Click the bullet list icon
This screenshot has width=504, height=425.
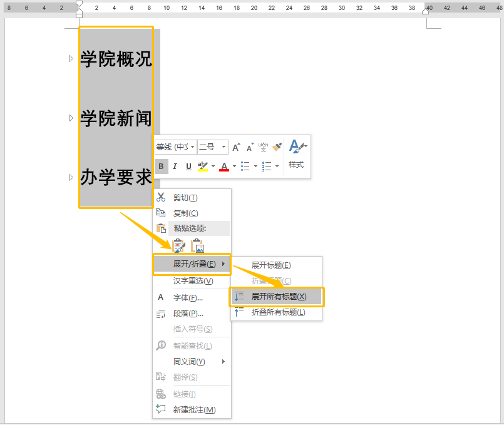click(x=245, y=166)
